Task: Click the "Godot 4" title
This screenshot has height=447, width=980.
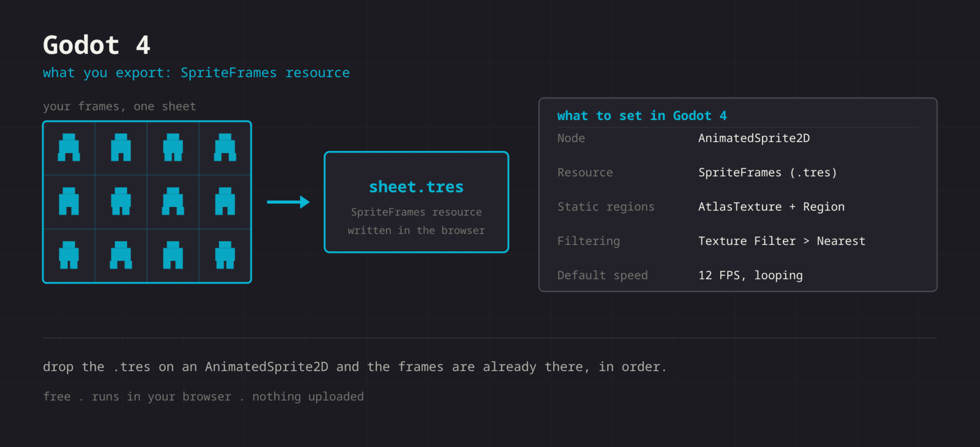Action: click(x=97, y=45)
